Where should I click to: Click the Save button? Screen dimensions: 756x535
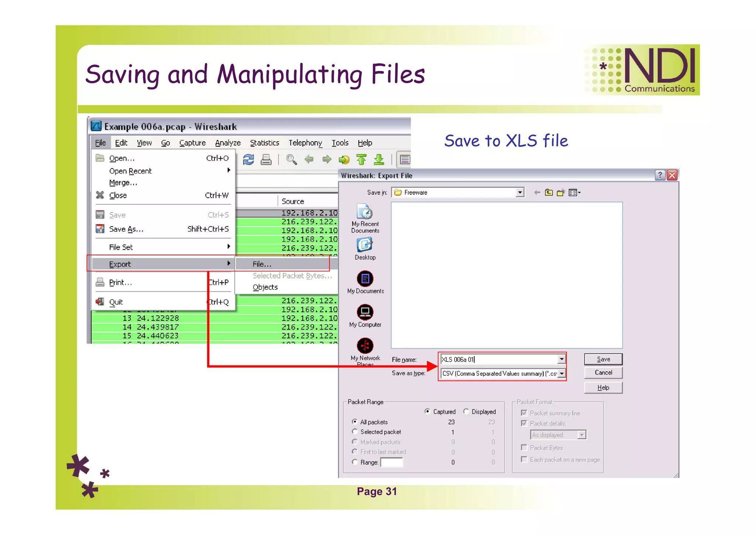[603, 359]
